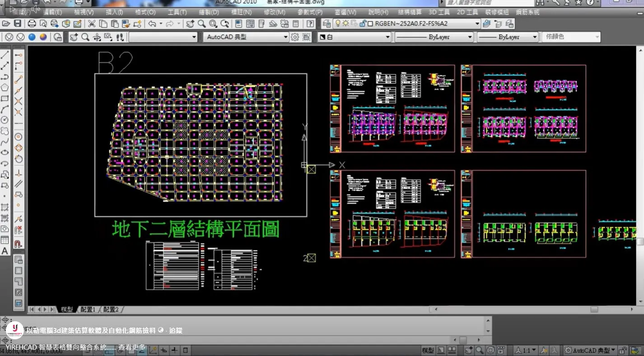The height and width of the screenshot is (356, 644).
Task: Open the Layer Properties Manager icon
Action: (327, 23)
